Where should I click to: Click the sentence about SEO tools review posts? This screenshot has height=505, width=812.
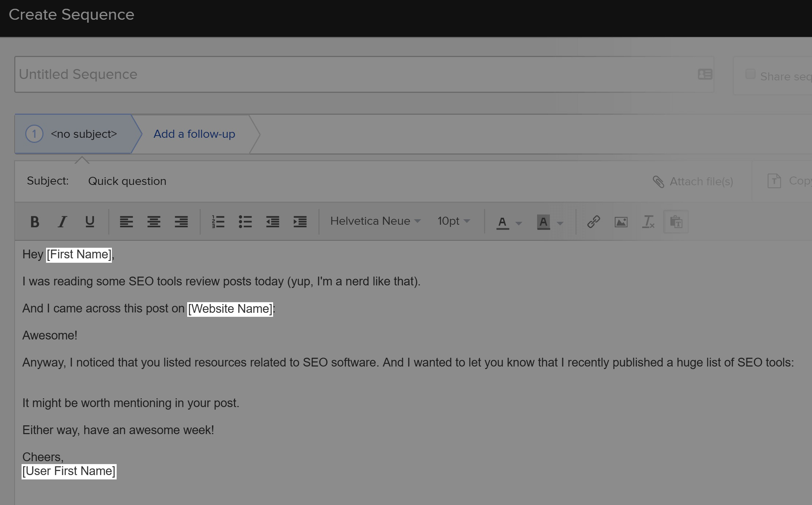pos(222,281)
